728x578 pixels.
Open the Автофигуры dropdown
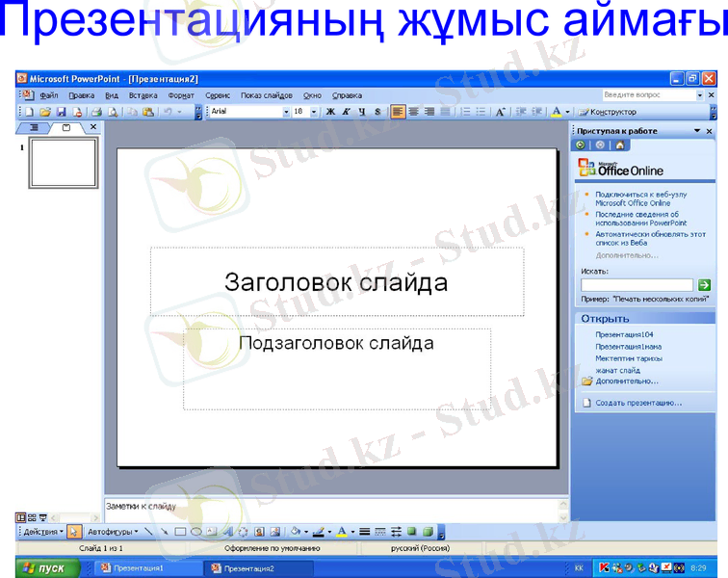(x=113, y=532)
